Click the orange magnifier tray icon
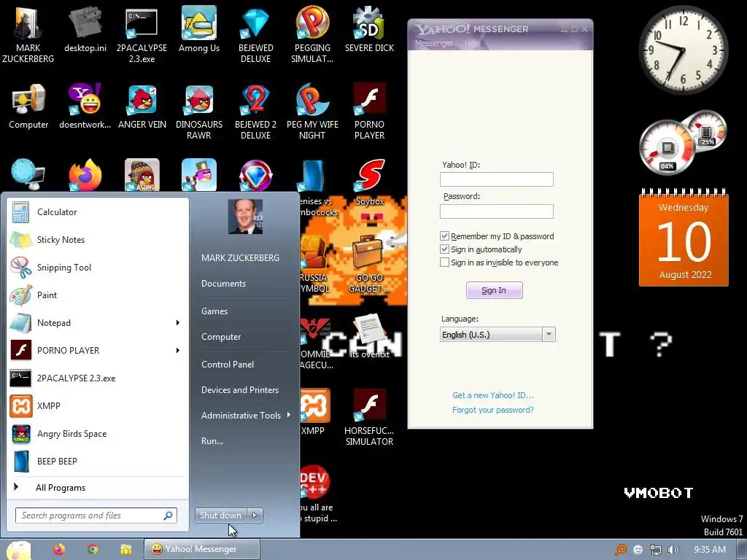This screenshot has height=560, width=747. pyautogui.click(x=620, y=550)
